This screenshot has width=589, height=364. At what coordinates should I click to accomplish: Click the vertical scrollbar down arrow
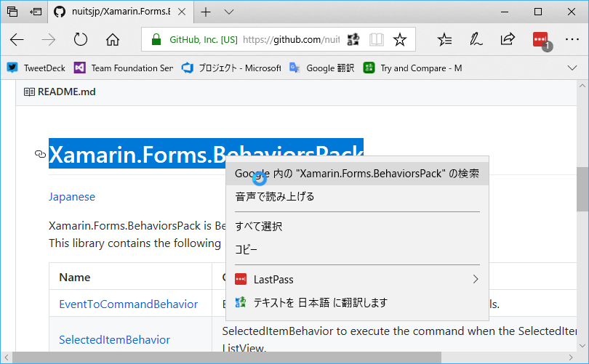click(x=582, y=346)
